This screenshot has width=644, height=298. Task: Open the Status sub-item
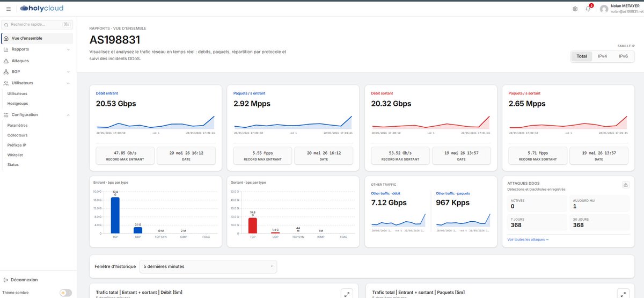coord(13,164)
